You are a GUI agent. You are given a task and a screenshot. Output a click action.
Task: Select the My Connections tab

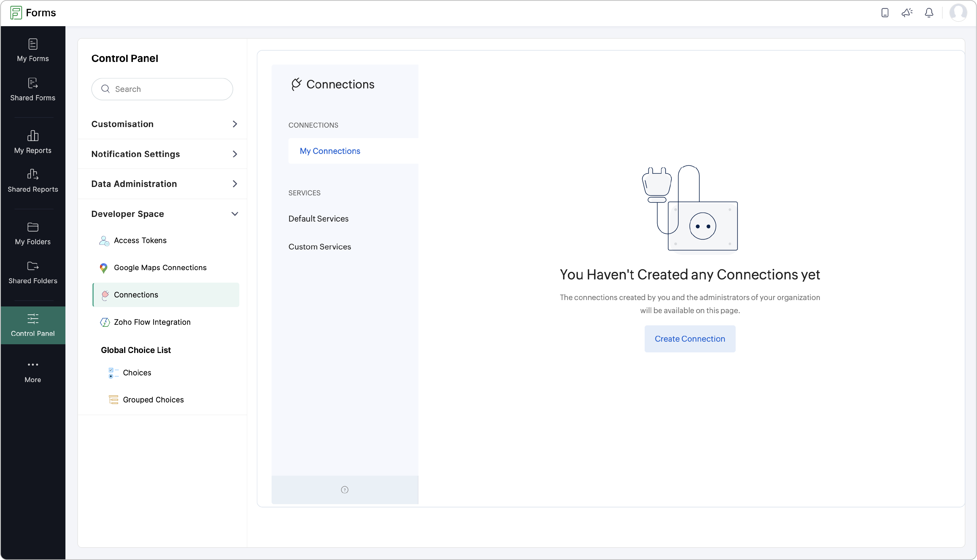(x=330, y=151)
